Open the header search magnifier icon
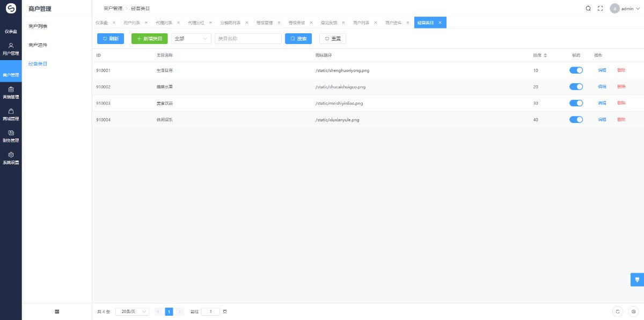 (x=588, y=9)
